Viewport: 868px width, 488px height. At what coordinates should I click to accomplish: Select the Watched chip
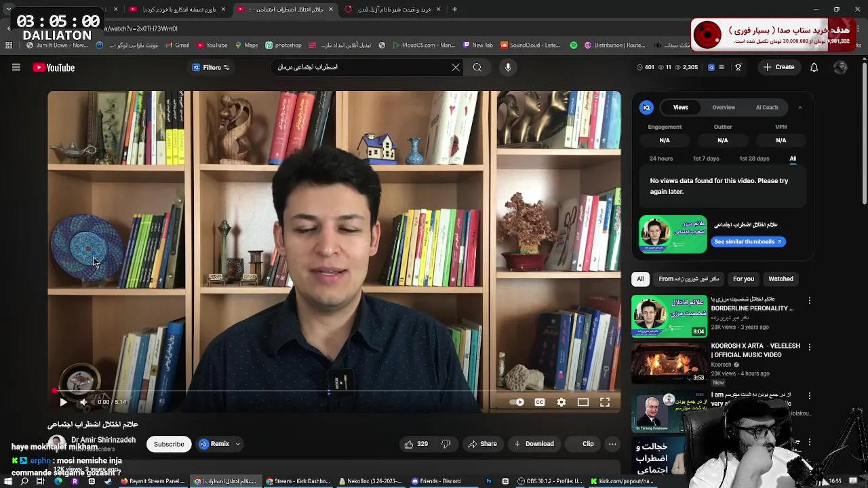(781, 279)
